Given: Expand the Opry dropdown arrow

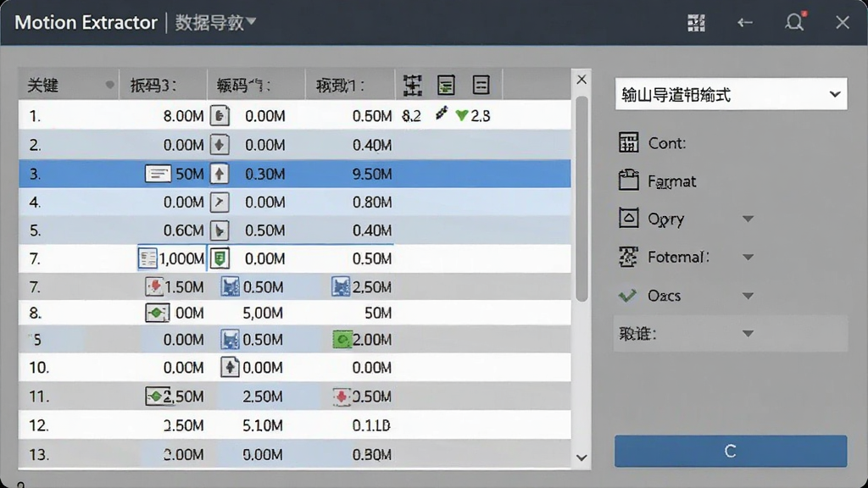Looking at the screenshot, I should [748, 219].
